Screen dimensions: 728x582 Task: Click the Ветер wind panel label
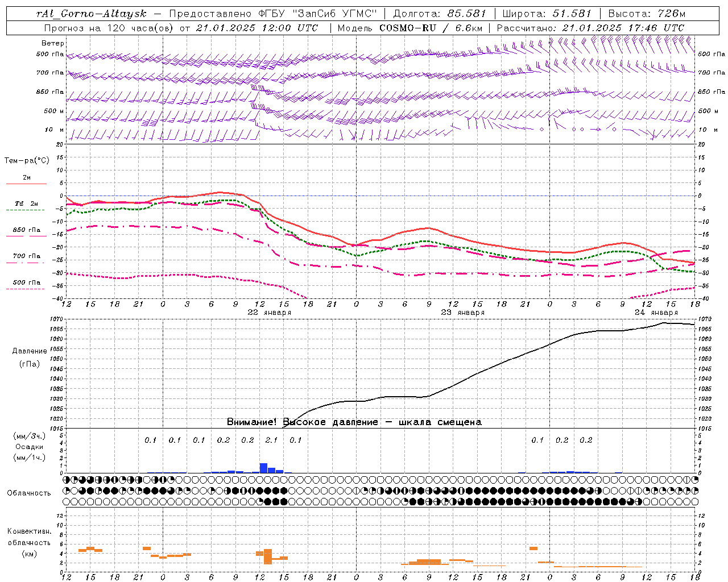click(53, 43)
